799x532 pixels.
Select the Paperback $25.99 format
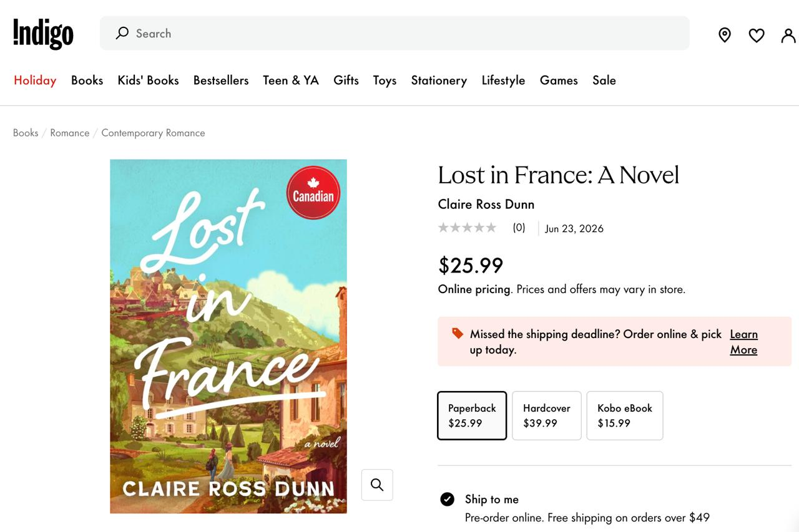(472, 415)
